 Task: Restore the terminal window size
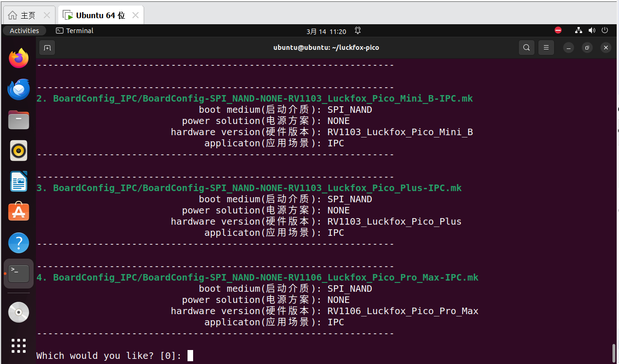pyautogui.click(x=587, y=48)
